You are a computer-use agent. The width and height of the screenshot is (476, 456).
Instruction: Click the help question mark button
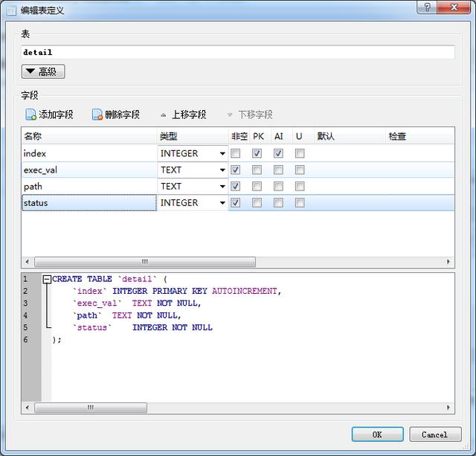pos(427,7)
